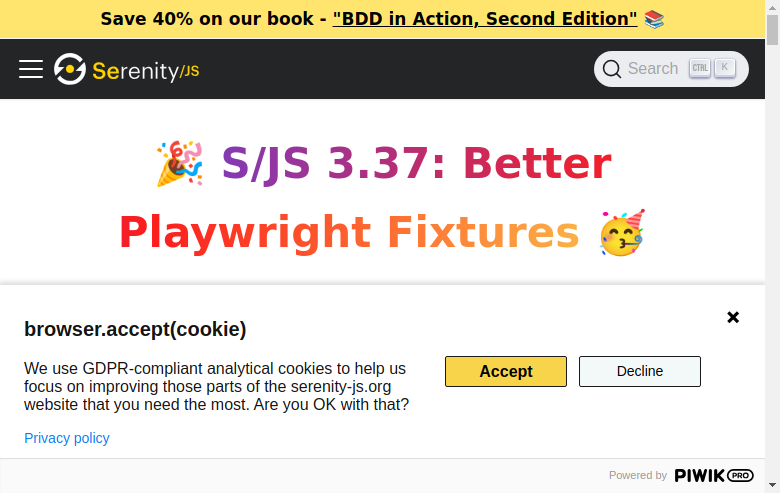Click the Serenity/JS circular logo icon

pyautogui.click(x=70, y=69)
